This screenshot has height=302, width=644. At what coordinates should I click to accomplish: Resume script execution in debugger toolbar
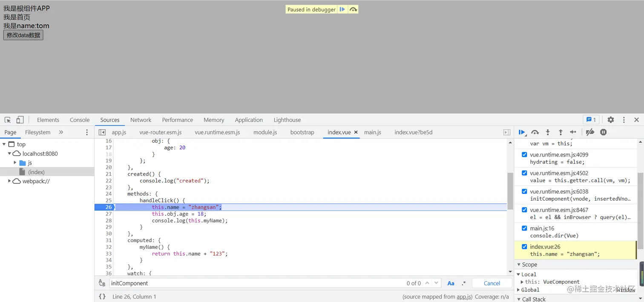[522, 132]
